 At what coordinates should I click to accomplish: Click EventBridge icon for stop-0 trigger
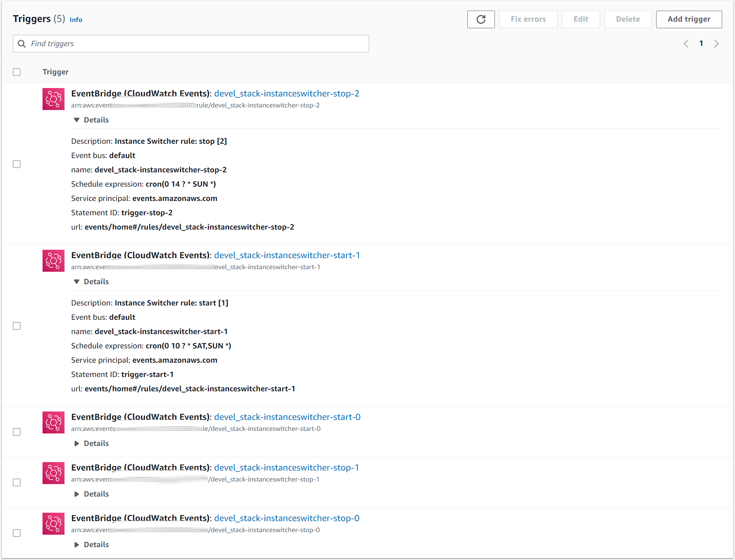click(54, 524)
